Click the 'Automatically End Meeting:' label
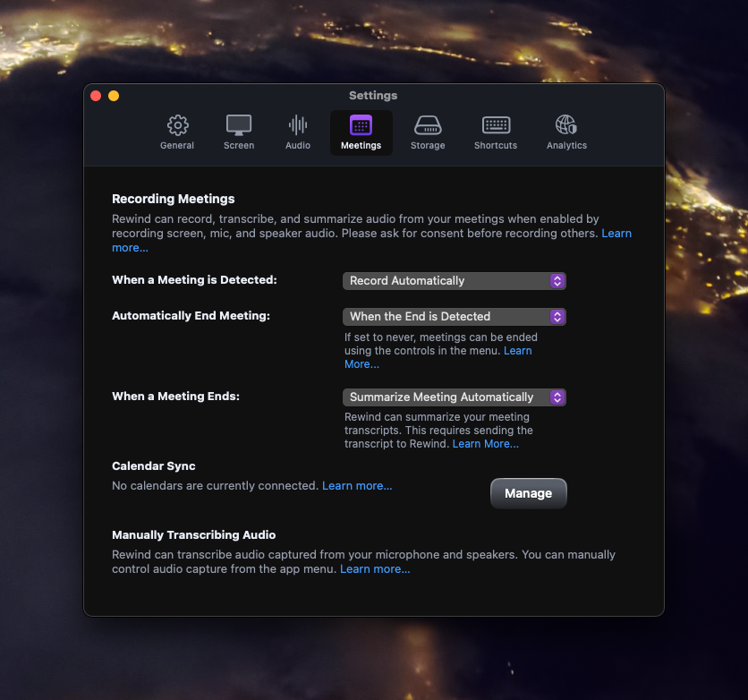This screenshot has width=748, height=700. pos(191,316)
